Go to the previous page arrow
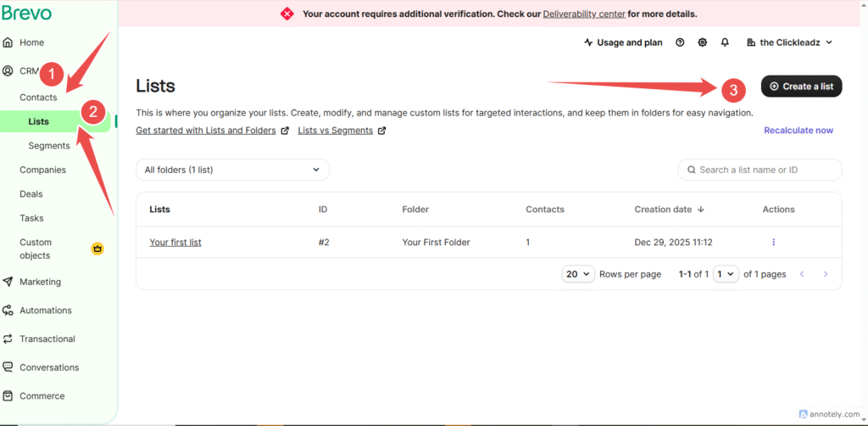Image resolution: width=868 pixels, height=426 pixels. pyautogui.click(x=802, y=274)
